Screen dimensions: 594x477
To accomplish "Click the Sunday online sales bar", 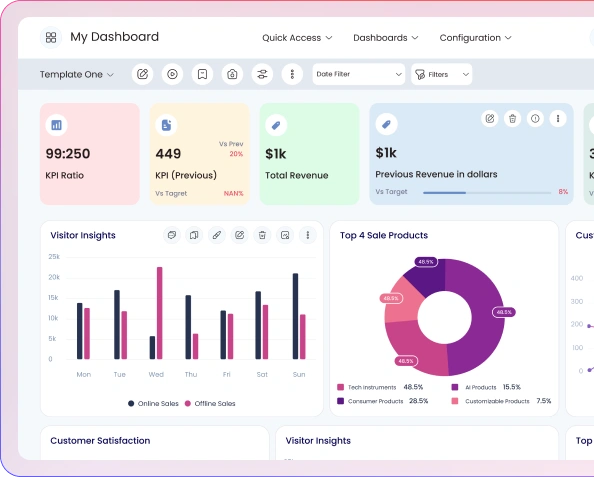I will [x=295, y=316].
